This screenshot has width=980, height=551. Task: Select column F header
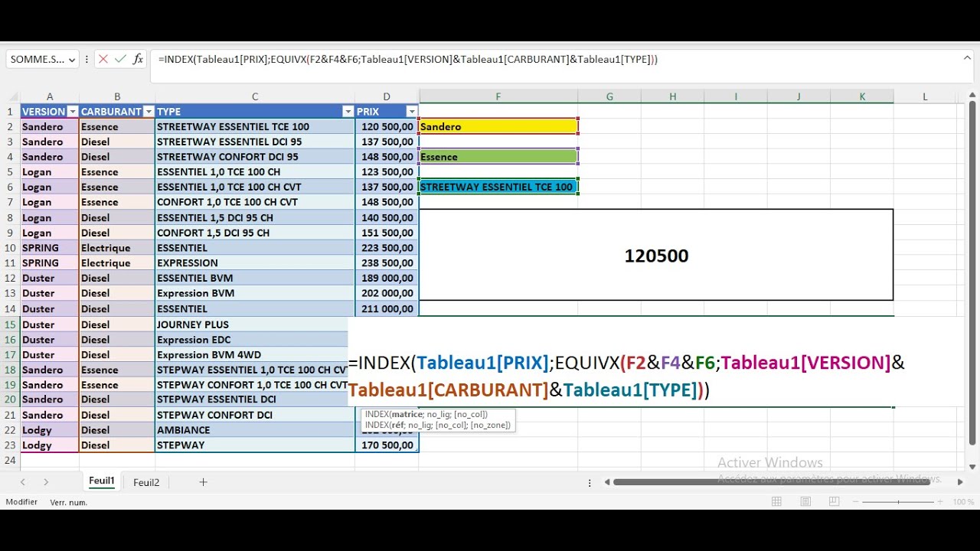tap(498, 96)
